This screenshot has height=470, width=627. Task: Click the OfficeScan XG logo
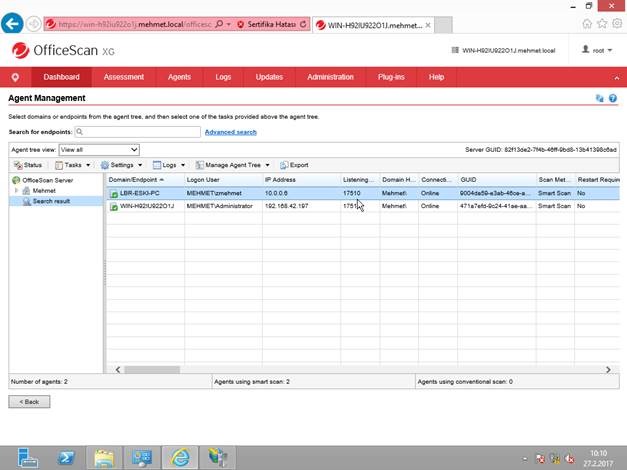tap(63, 51)
